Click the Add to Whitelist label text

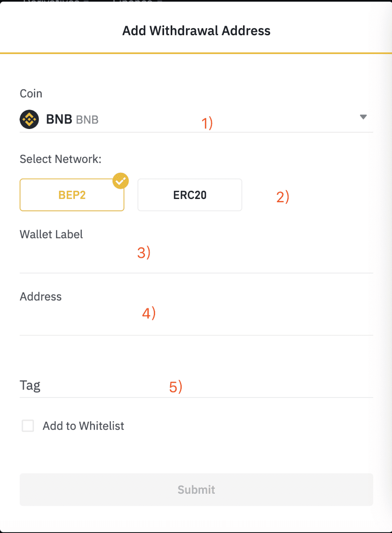(83, 426)
